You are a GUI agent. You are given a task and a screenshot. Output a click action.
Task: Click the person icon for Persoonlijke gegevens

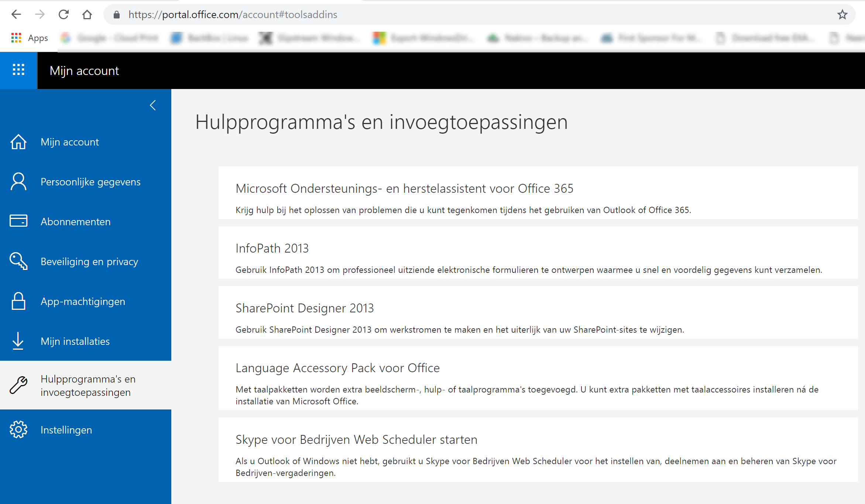coord(18,181)
